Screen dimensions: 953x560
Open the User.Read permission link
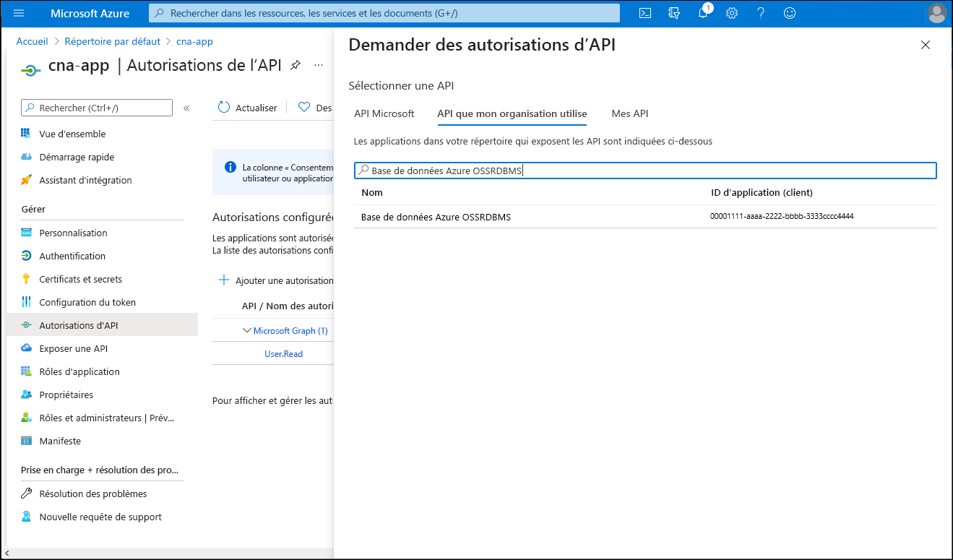point(284,354)
